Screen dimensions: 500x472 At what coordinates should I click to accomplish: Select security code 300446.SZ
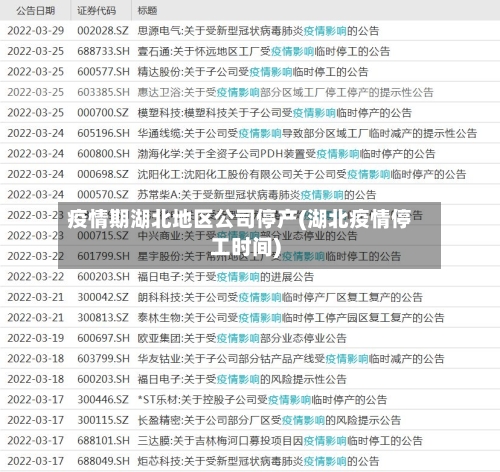[x=103, y=400]
